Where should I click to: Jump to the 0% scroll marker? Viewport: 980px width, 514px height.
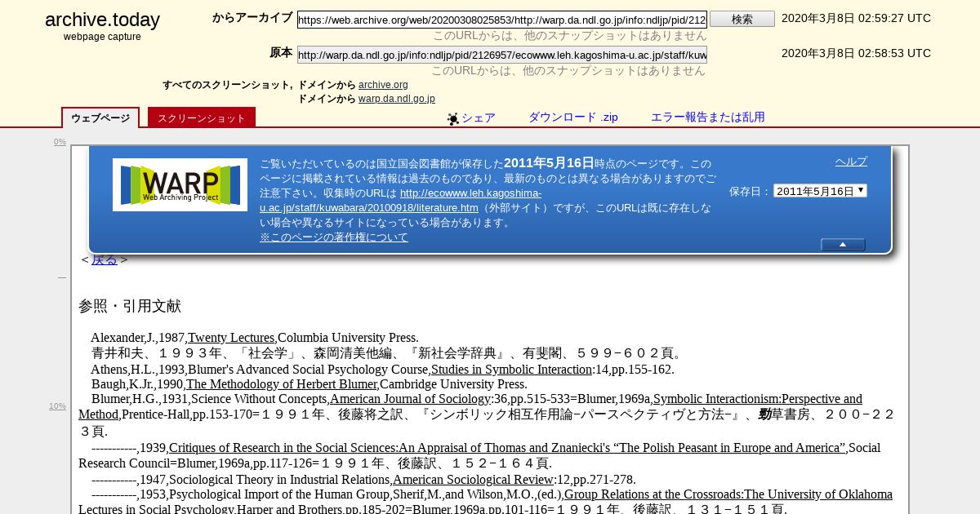(60, 142)
